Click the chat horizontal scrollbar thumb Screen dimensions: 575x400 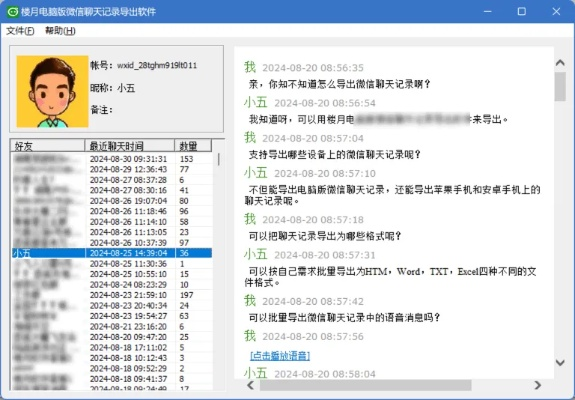click(366, 385)
